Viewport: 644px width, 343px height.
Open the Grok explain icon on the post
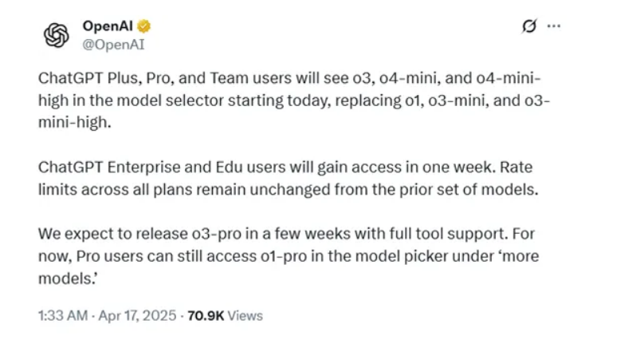[529, 26]
